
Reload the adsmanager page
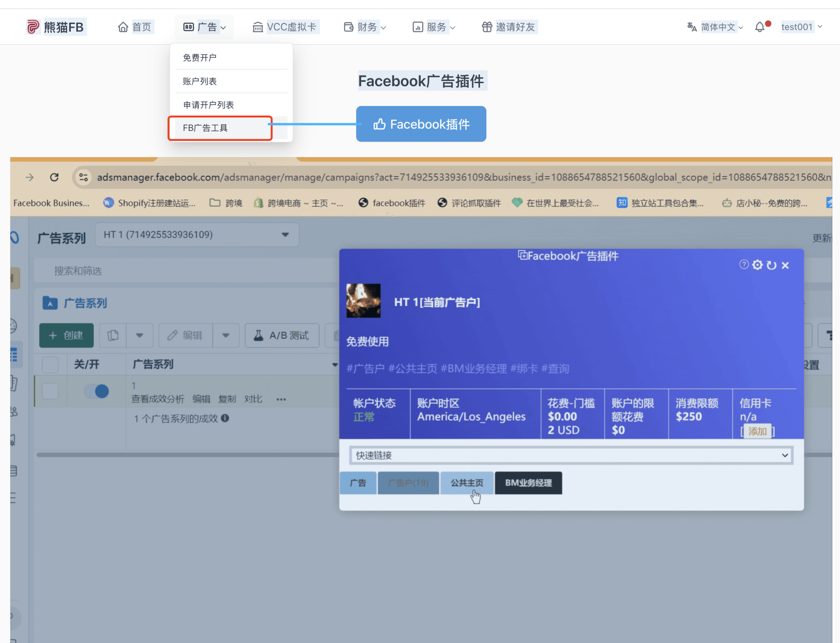pos(54,177)
